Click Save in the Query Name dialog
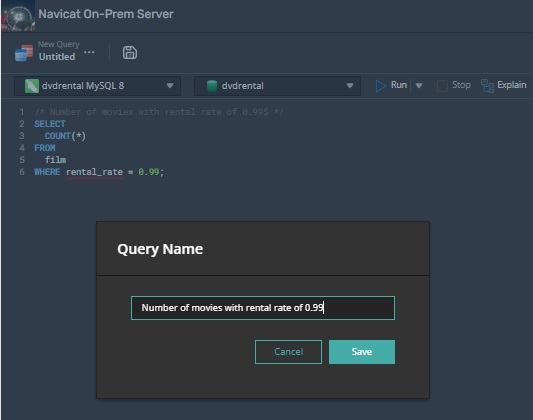Screen dimensions: 533x420 pyautogui.click(x=362, y=352)
